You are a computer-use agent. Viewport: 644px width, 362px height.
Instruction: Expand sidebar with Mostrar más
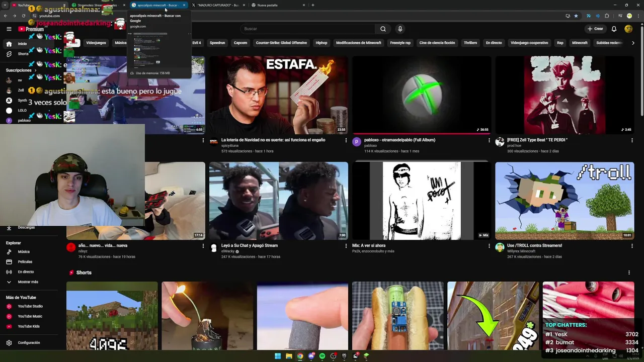(x=28, y=282)
